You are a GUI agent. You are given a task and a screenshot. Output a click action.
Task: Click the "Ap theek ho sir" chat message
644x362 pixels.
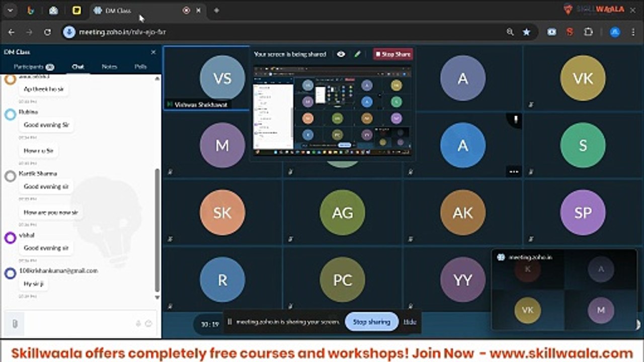(44, 89)
